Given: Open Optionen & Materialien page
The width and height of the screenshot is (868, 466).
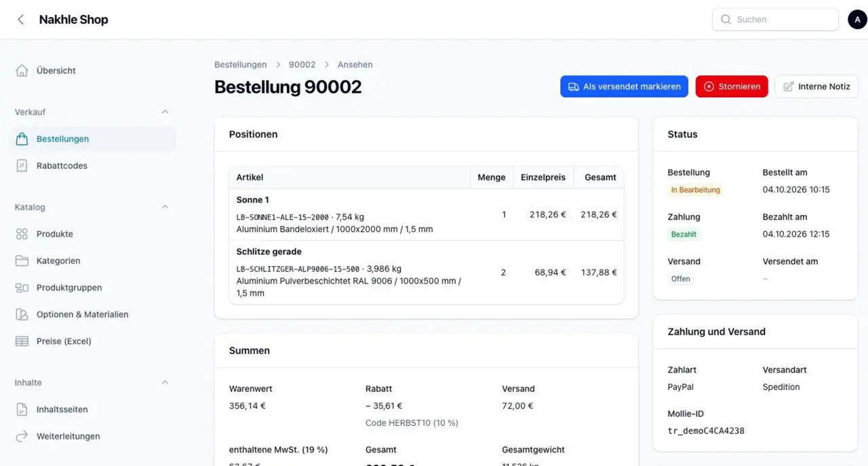Looking at the screenshot, I should (x=92, y=315).
